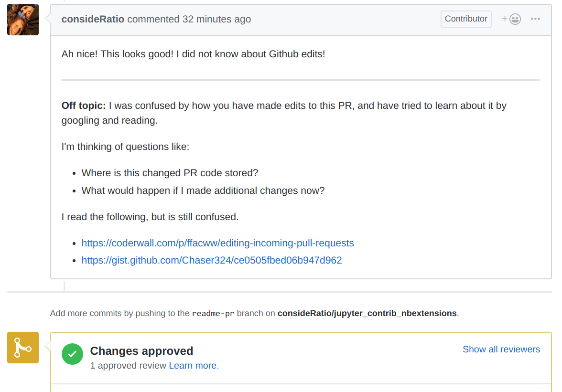Expand "Show all reviewers"
Image resolution: width=562 pixels, height=392 pixels.
tap(501, 350)
